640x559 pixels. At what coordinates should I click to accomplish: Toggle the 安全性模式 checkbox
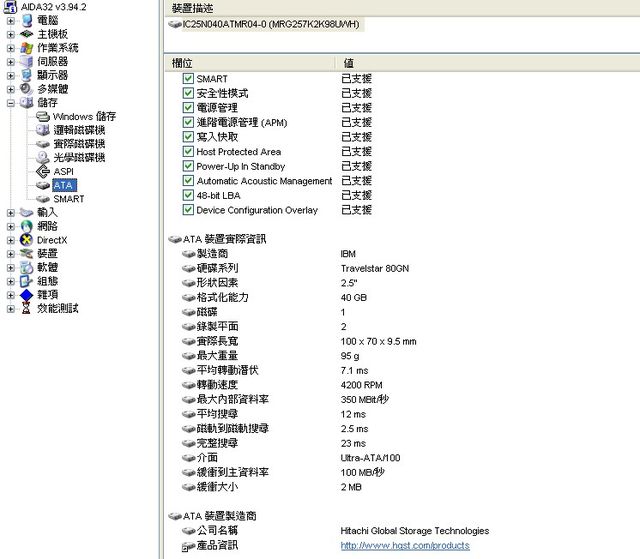coord(188,93)
